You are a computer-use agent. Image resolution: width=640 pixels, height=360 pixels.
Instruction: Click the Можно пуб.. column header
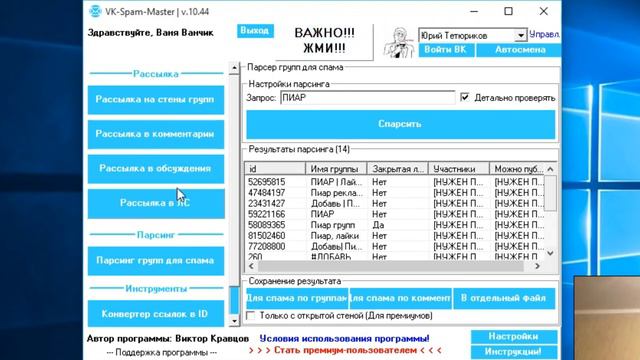click(x=517, y=169)
